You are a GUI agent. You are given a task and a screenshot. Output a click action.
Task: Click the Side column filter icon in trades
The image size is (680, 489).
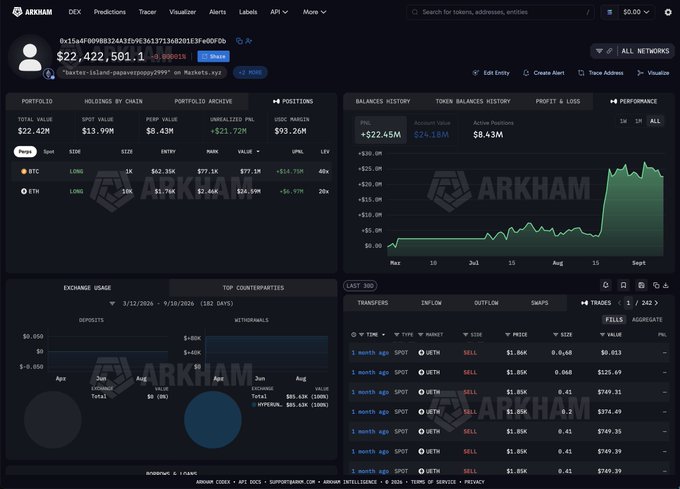pos(465,335)
